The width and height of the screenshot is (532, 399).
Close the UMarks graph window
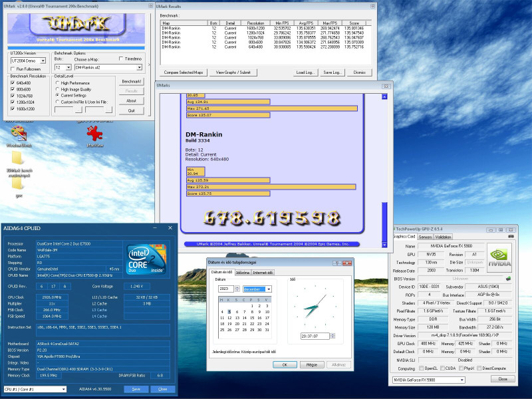coord(386,86)
